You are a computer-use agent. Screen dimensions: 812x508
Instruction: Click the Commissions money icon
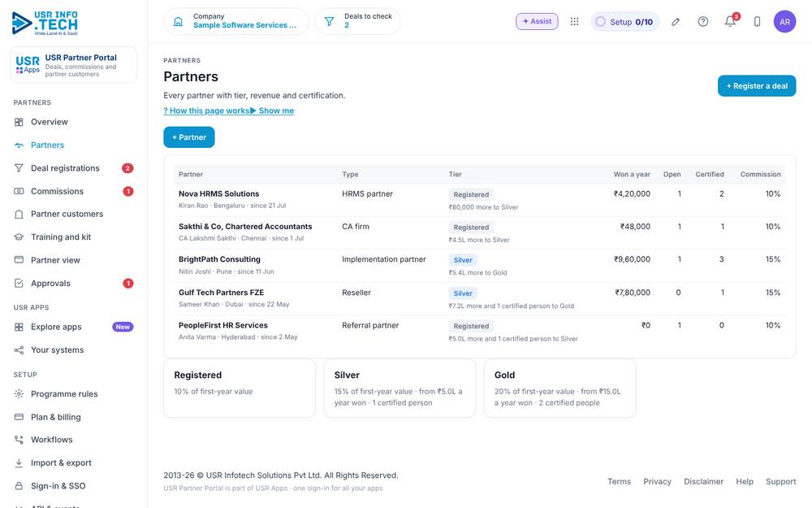pos(19,191)
